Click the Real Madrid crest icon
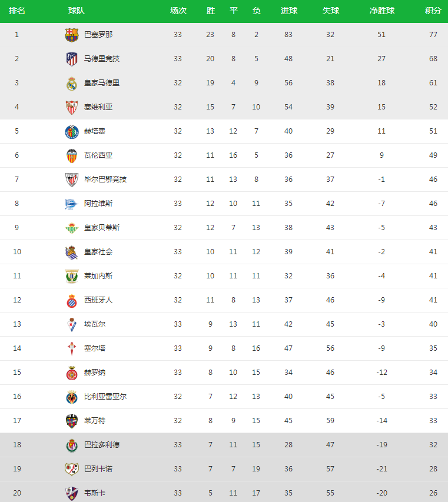 click(x=72, y=83)
